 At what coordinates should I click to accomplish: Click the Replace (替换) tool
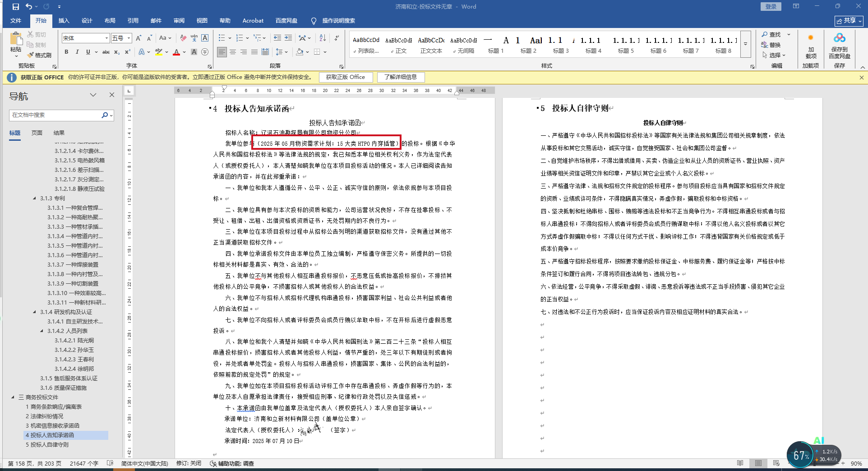[x=771, y=45]
